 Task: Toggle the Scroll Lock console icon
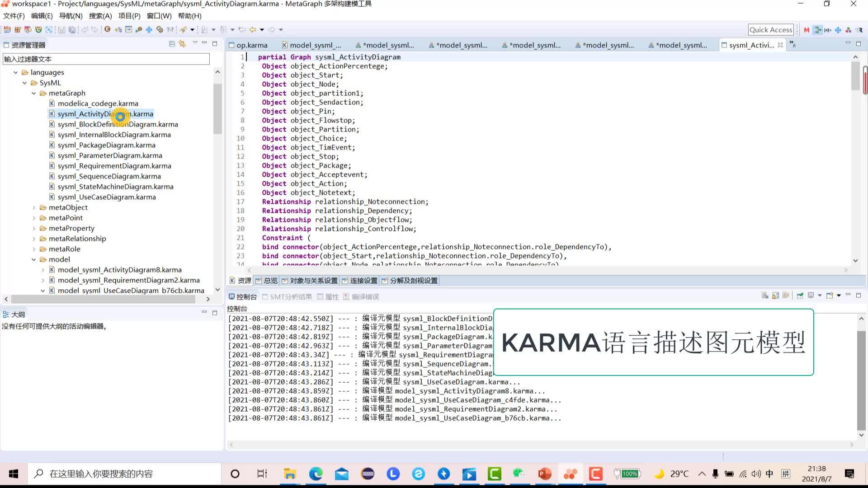[x=775, y=296]
